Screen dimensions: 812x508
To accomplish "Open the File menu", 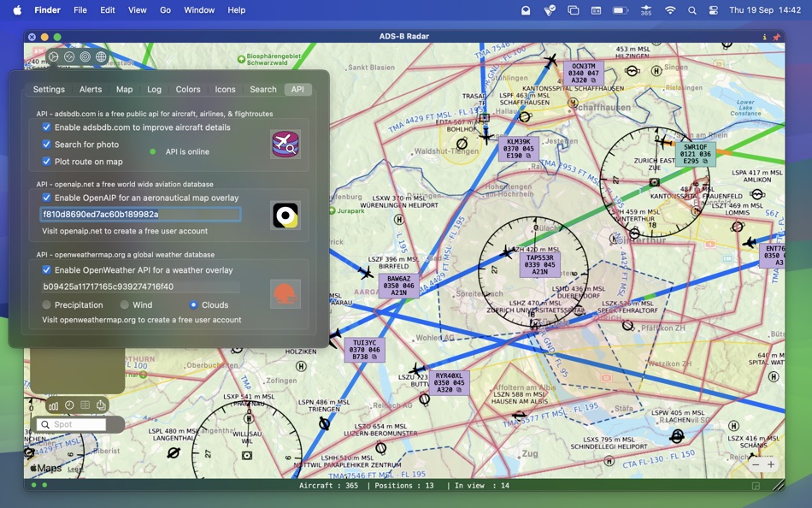I will (80, 10).
